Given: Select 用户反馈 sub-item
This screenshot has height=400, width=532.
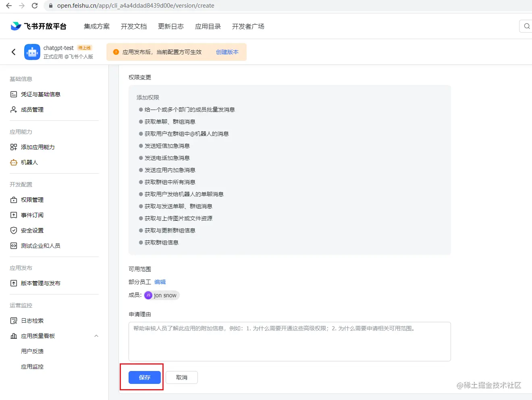Looking at the screenshot, I should tap(32, 351).
